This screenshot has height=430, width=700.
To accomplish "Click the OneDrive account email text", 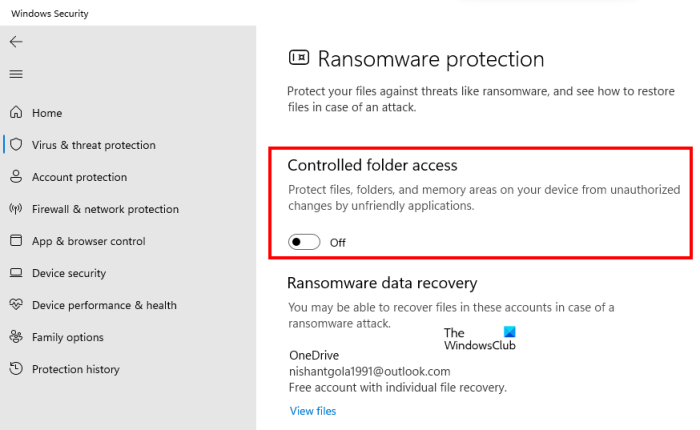I will [x=367, y=371].
